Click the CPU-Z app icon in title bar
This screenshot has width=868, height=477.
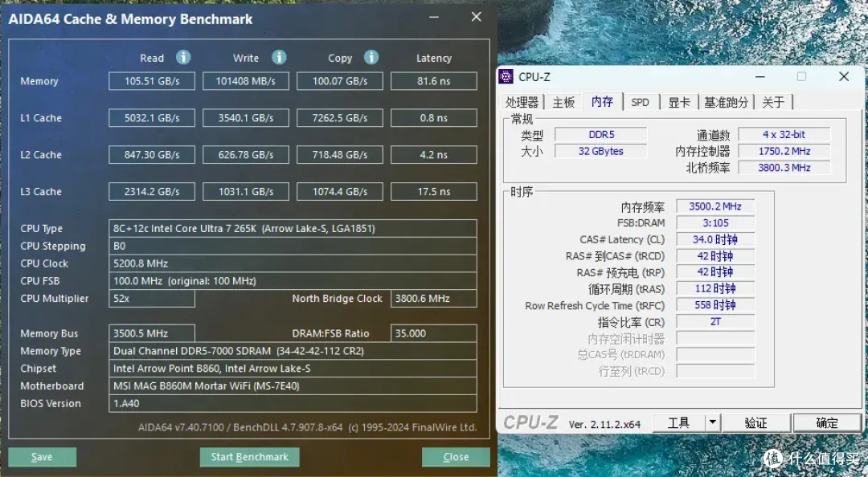[506, 76]
